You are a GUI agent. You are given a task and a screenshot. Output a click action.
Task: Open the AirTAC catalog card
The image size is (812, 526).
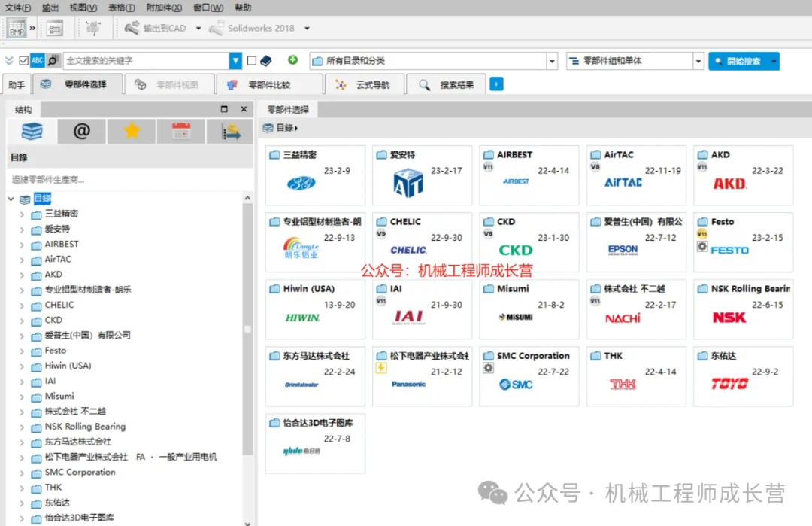(636, 175)
